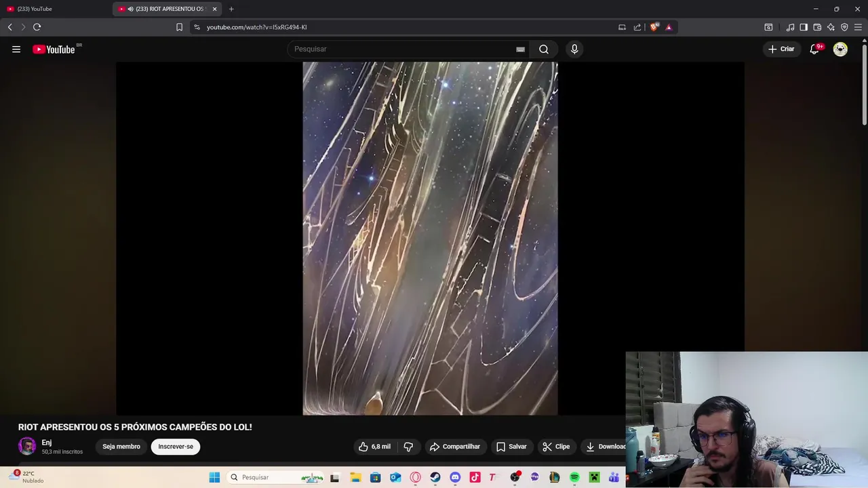Click the taskbar Pesquisar search box

click(x=276, y=477)
